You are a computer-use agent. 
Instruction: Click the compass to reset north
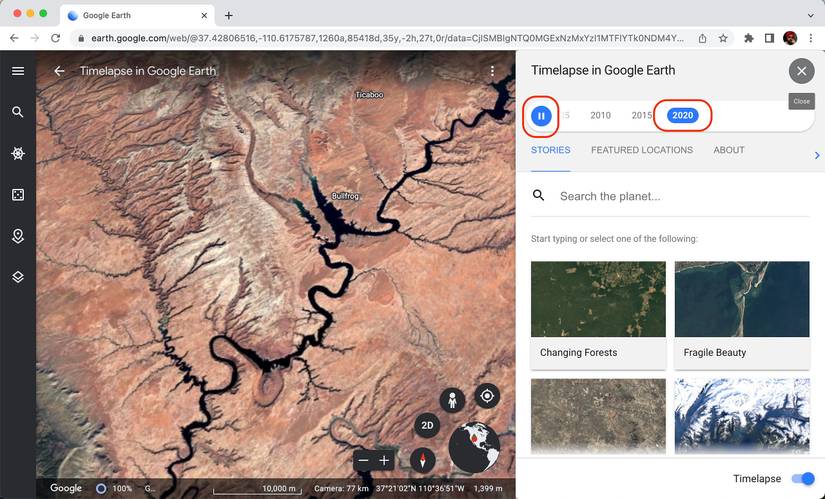click(x=422, y=461)
